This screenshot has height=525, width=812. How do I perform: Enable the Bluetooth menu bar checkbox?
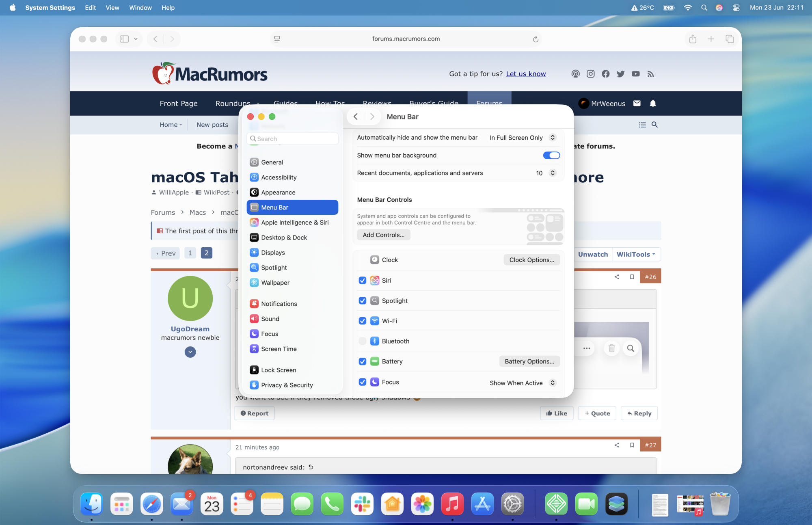click(x=363, y=341)
